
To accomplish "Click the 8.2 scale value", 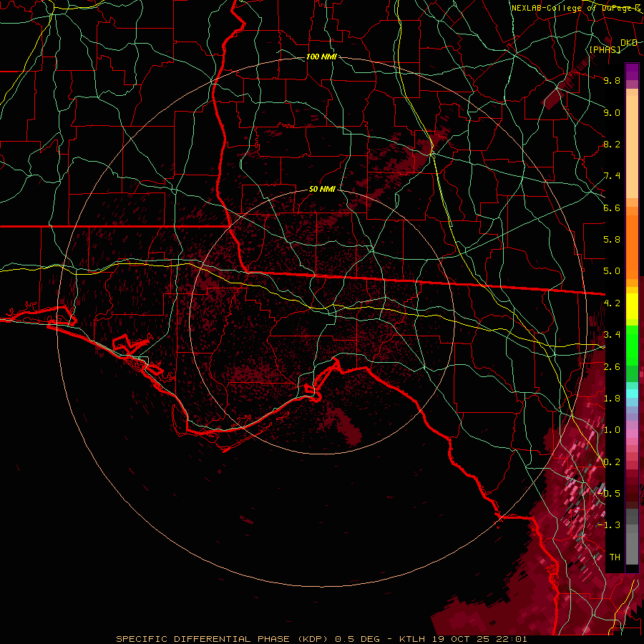I will [612, 144].
